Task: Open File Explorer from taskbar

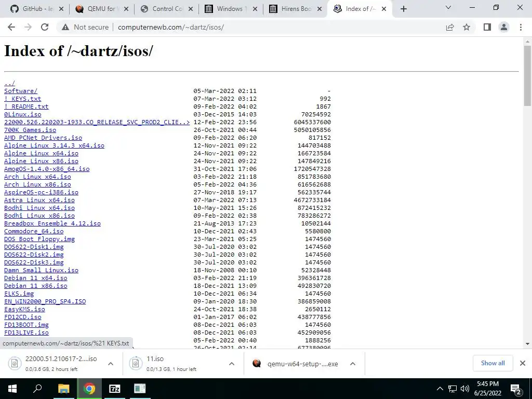Action: (63, 389)
